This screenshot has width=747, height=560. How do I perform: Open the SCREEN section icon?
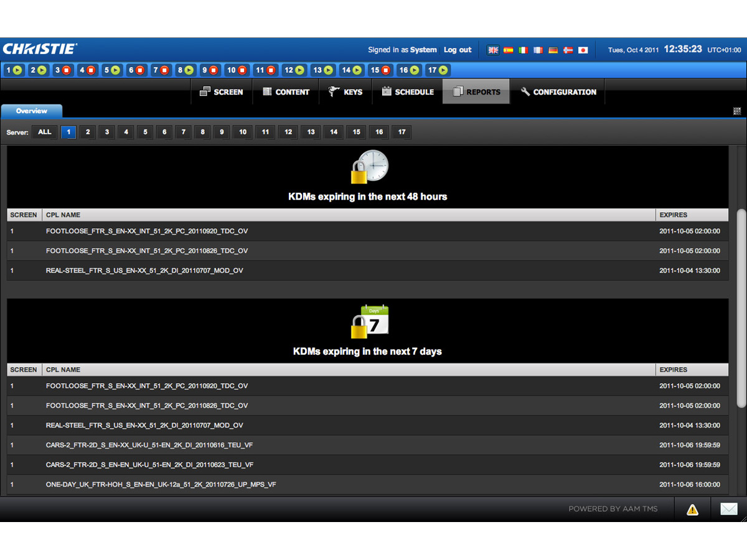pos(205,91)
